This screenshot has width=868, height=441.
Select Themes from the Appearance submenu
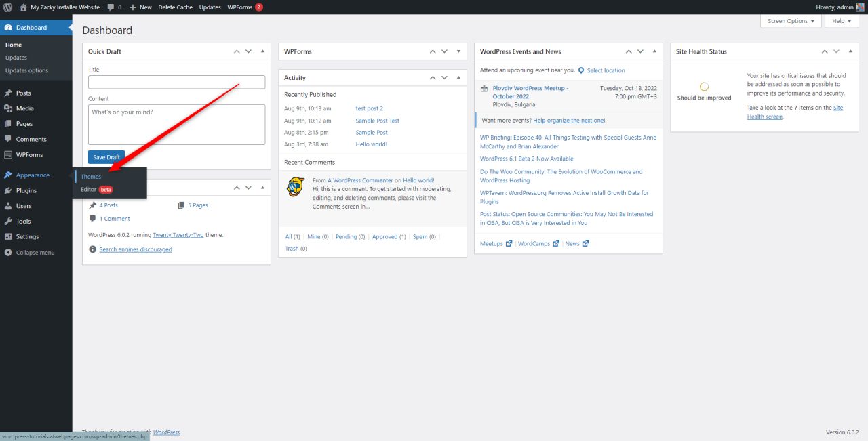90,176
